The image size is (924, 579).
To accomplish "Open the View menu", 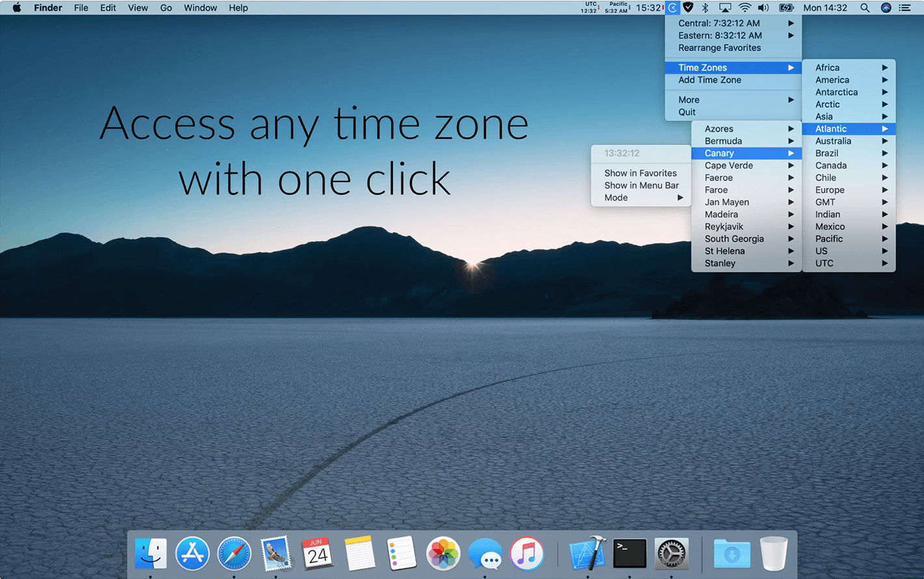I will pos(138,8).
